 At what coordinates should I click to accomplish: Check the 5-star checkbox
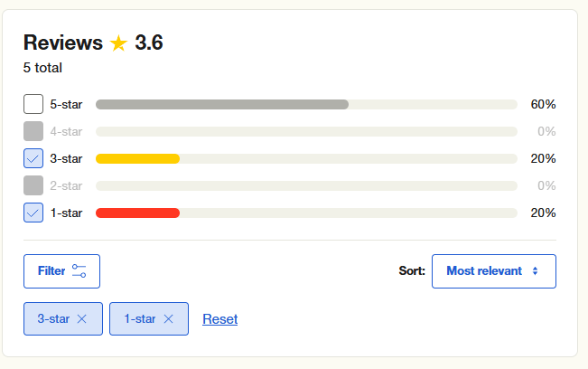coord(33,104)
